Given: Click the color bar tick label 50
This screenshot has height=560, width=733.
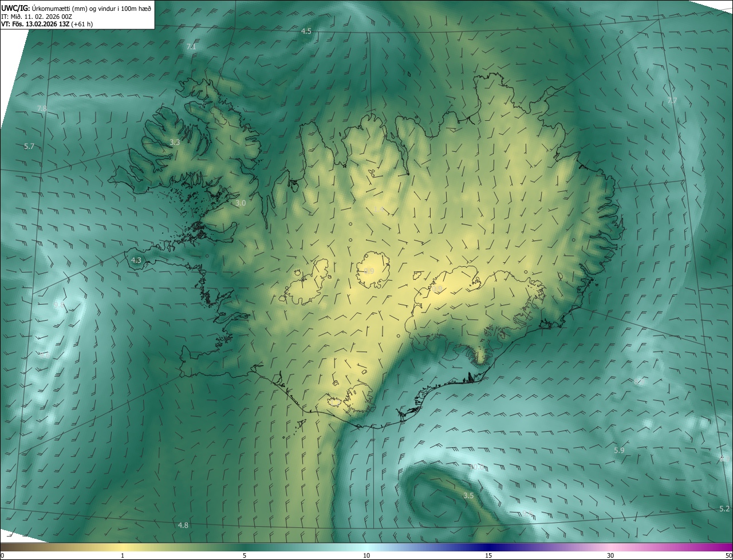Looking at the screenshot, I should [x=728, y=555].
